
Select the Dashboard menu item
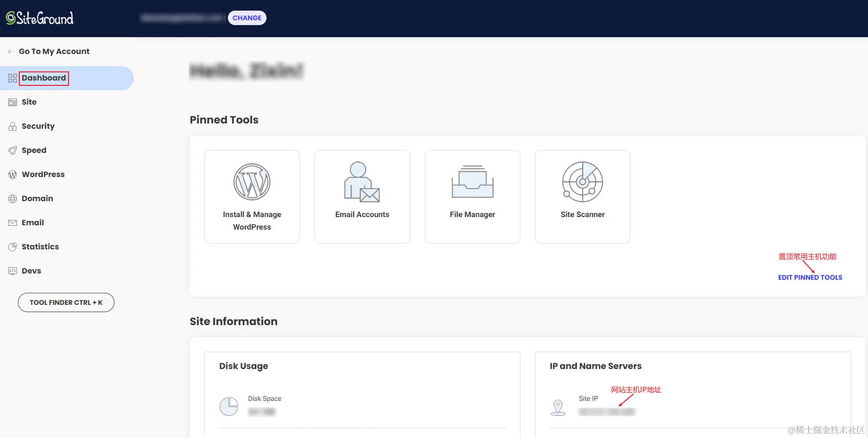pos(44,78)
